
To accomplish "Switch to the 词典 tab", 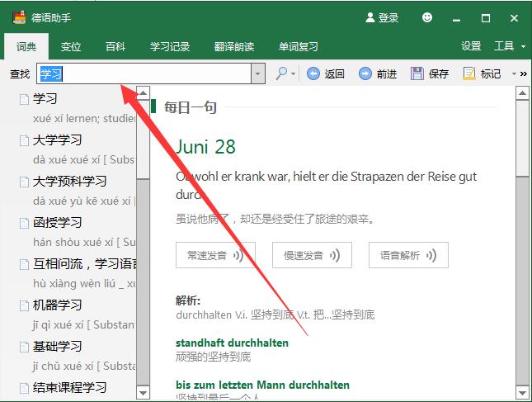I will tap(26, 46).
